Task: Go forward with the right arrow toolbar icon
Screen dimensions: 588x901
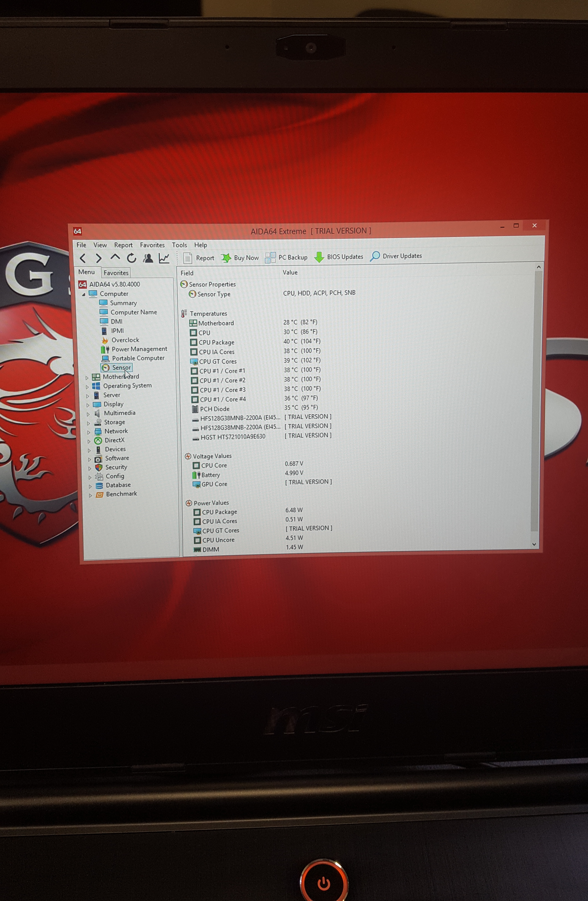Action: pos(98,258)
